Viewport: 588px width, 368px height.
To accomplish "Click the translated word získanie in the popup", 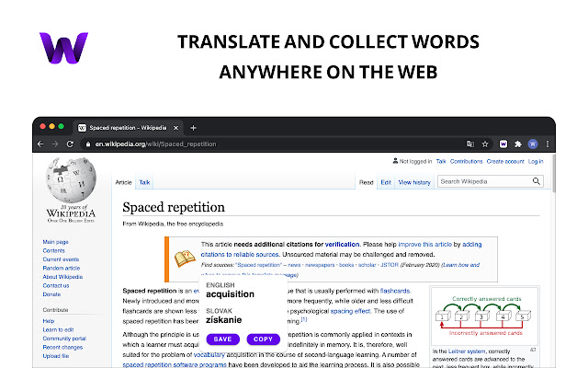I will 224,320.
